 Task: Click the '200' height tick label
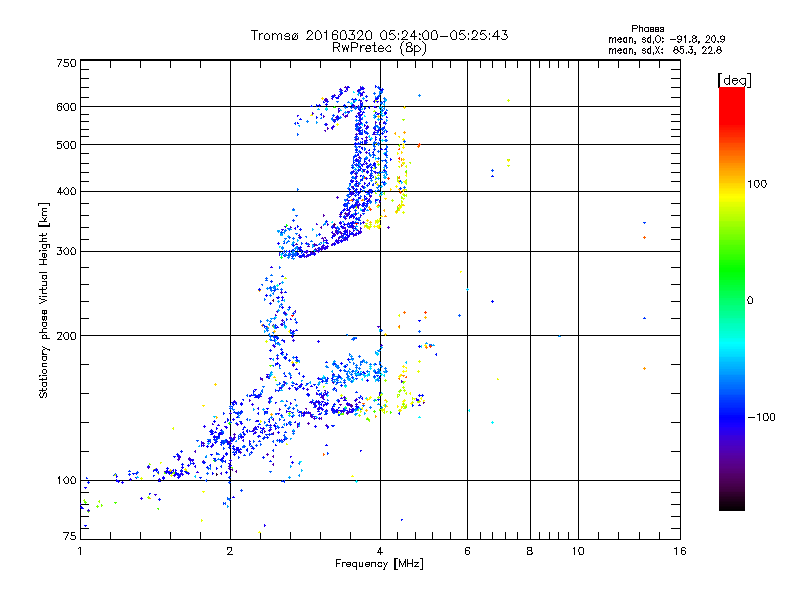(x=66, y=336)
